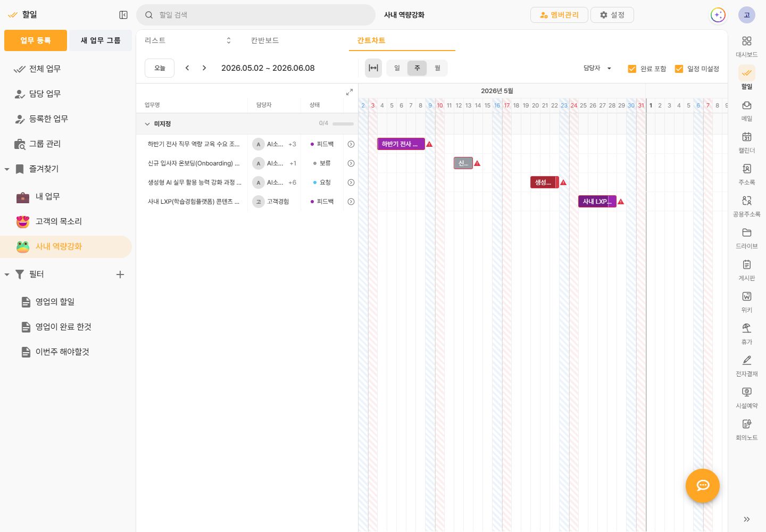
Task: Collapse the 필터 section
Action: point(7,275)
